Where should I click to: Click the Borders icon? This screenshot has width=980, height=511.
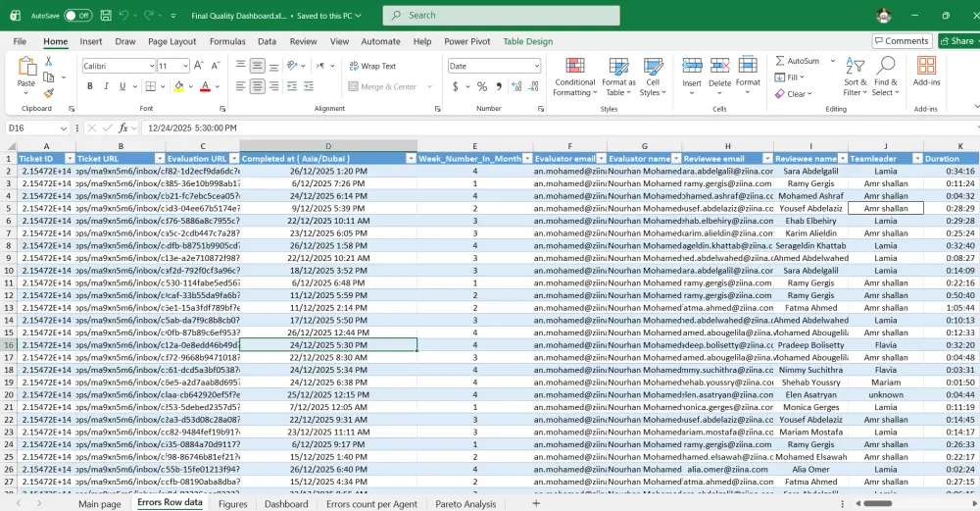pos(151,86)
